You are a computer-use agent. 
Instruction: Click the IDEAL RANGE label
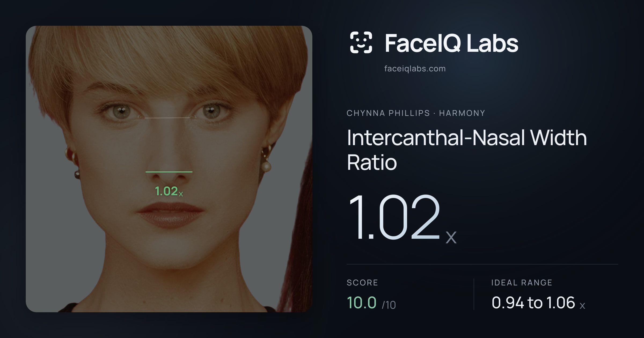coord(522,282)
